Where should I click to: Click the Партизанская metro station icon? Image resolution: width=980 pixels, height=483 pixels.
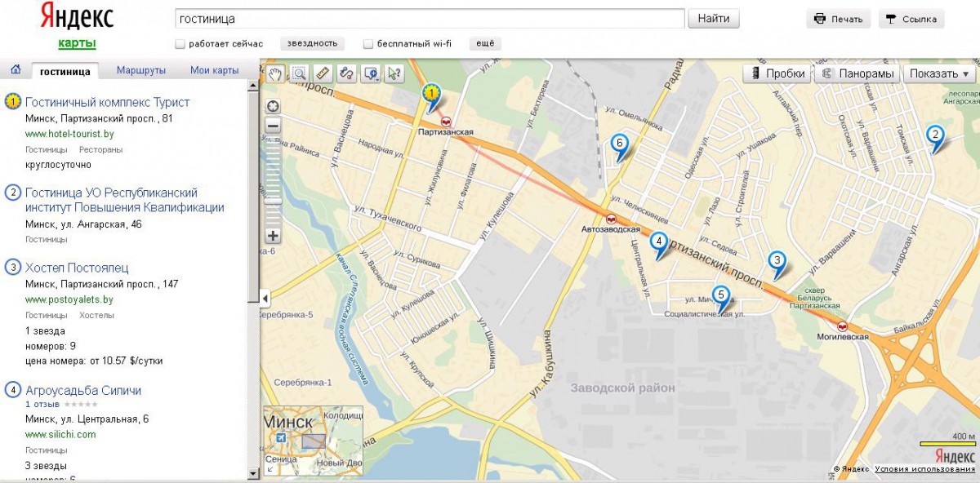[x=446, y=121]
